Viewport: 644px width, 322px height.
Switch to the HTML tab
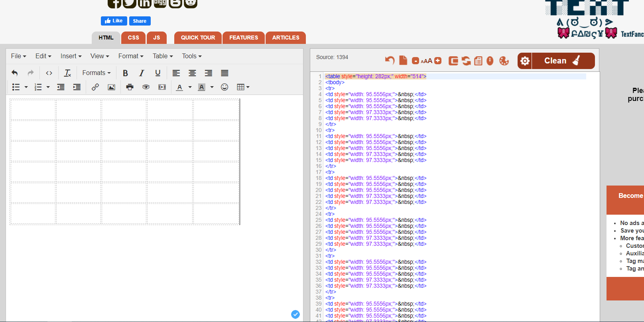[x=106, y=38]
